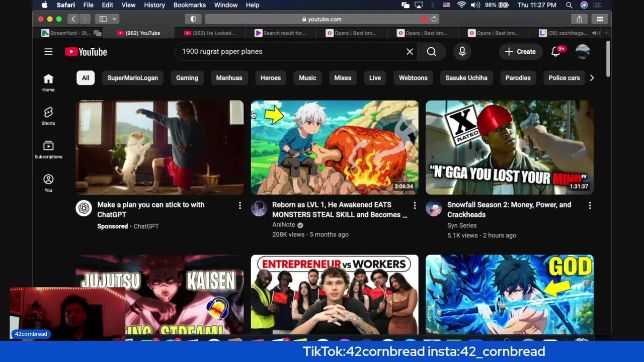Select the Police cars chip
Screen dimensions: 644x362
coord(564,78)
